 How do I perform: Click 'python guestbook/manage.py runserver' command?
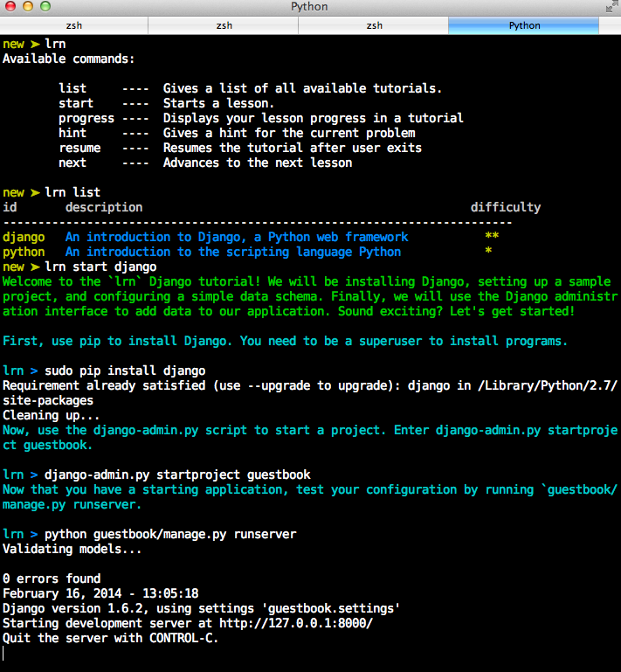tap(170, 535)
